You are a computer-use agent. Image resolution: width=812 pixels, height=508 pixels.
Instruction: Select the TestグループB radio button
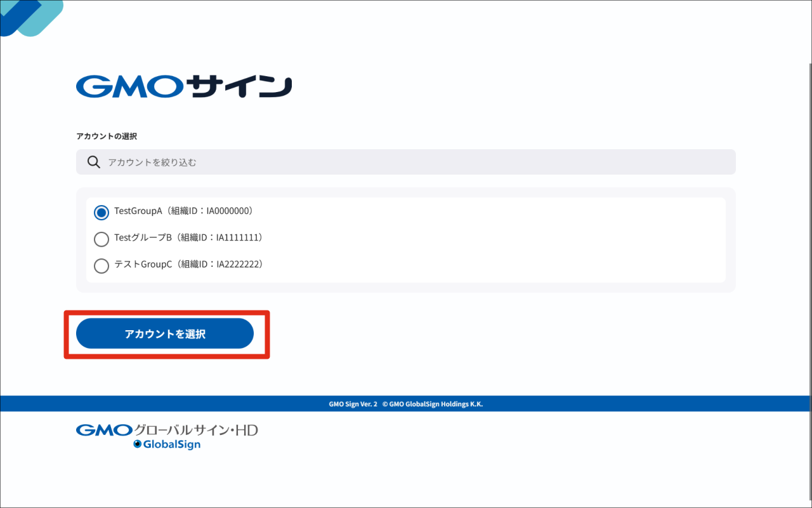[x=101, y=239]
